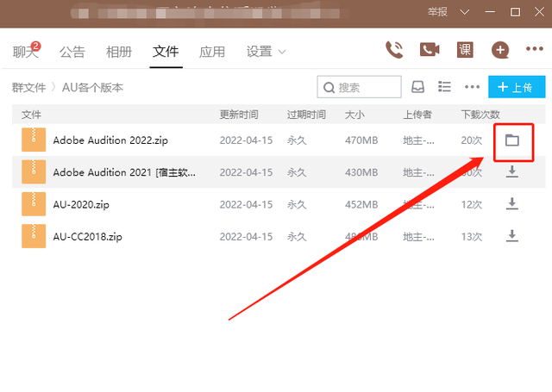Maximize the group window
552x392 pixels.
[515, 12]
